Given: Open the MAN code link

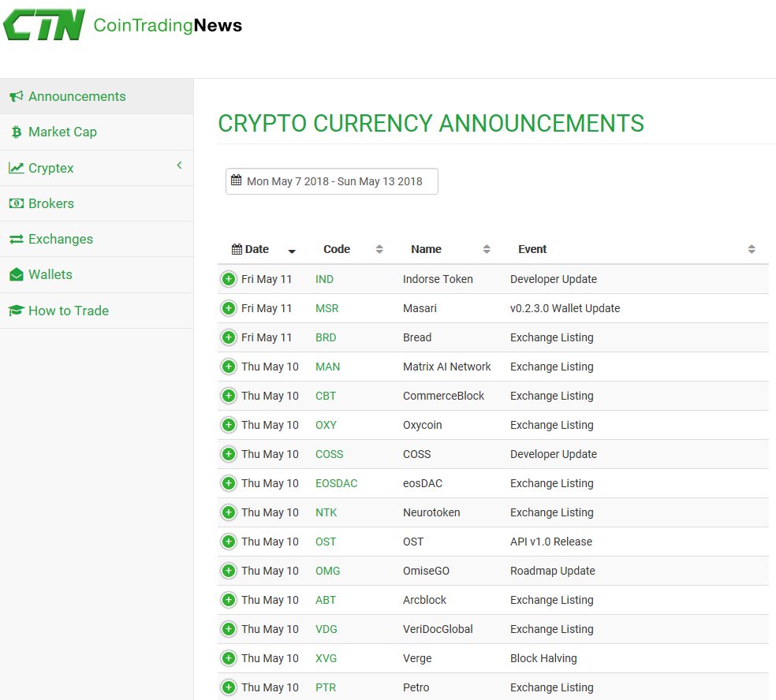Looking at the screenshot, I should (327, 367).
